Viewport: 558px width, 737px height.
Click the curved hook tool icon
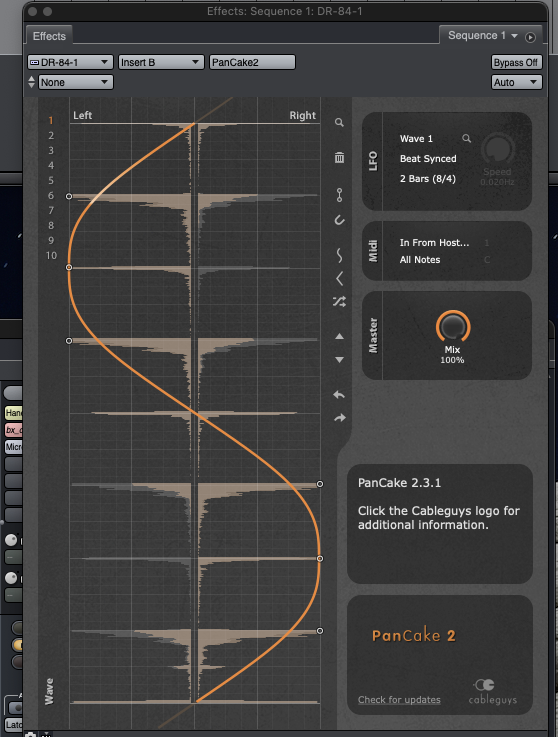pyautogui.click(x=339, y=220)
